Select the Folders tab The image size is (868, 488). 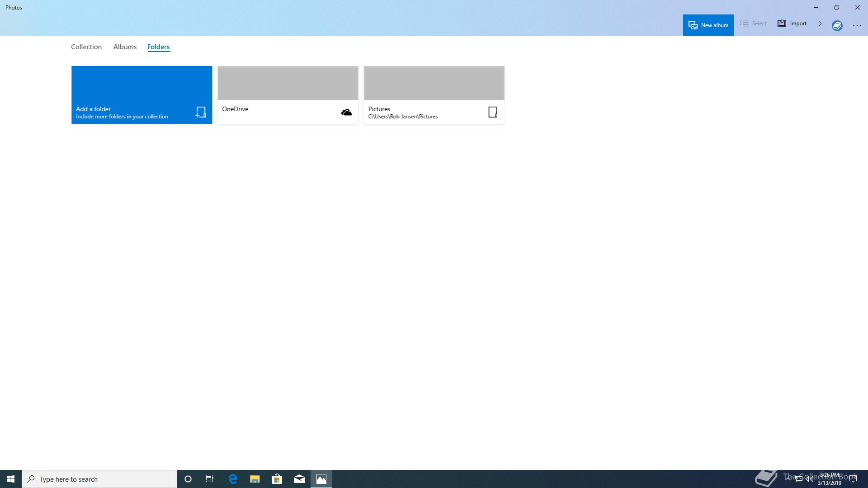click(158, 47)
